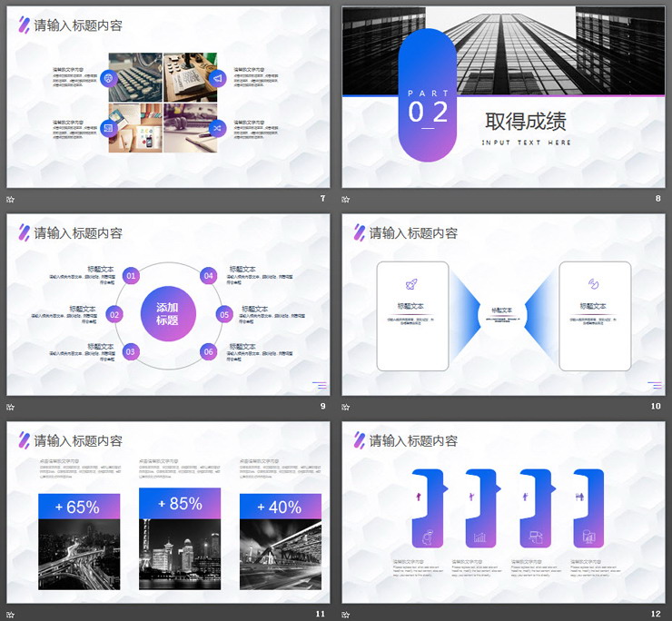
Task: Select slide 8 PART 02 section thumbnail
Action: coord(503,97)
